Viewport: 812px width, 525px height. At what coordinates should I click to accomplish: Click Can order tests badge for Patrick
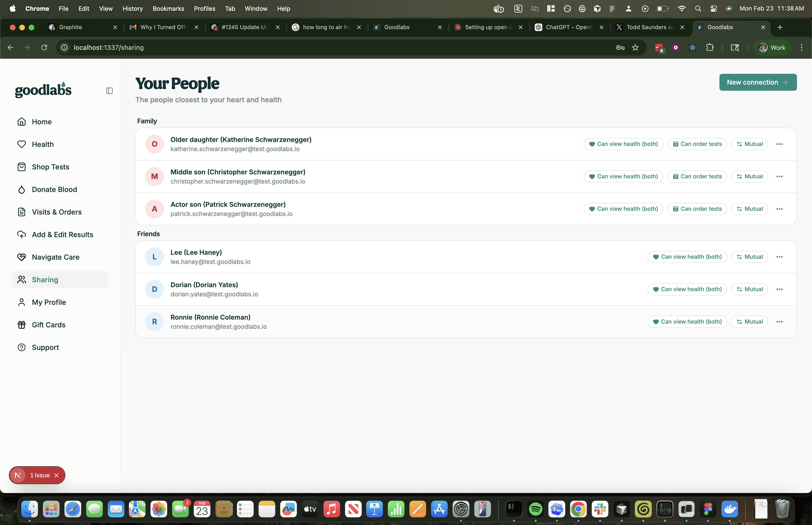697,209
